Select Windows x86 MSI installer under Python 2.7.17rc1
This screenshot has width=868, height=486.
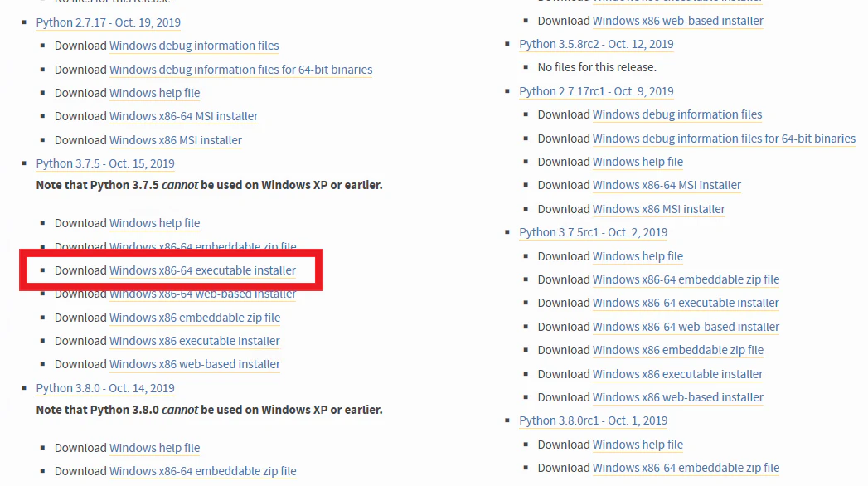point(659,209)
